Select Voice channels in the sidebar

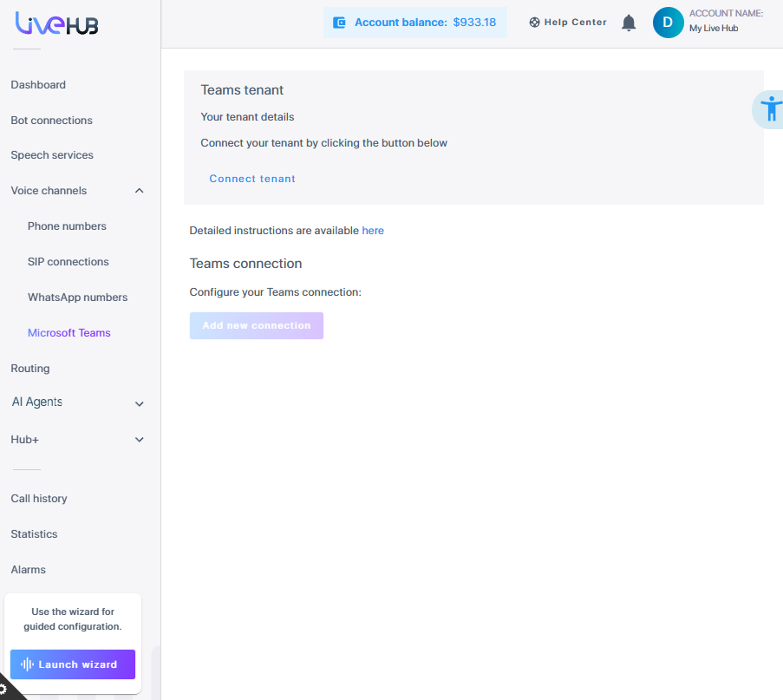click(x=49, y=190)
